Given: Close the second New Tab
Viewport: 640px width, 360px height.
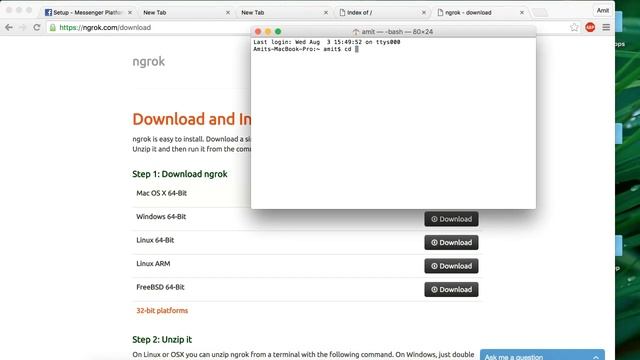Looking at the screenshot, I should (x=326, y=13).
